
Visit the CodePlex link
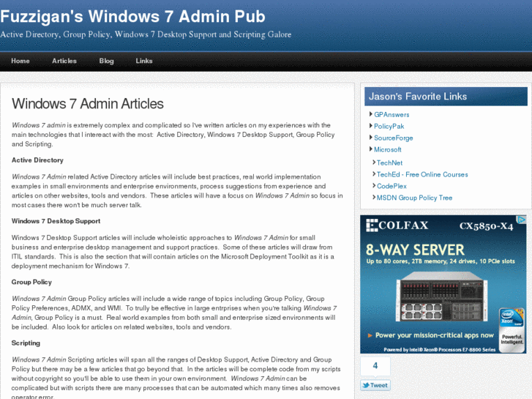pyautogui.click(x=391, y=186)
